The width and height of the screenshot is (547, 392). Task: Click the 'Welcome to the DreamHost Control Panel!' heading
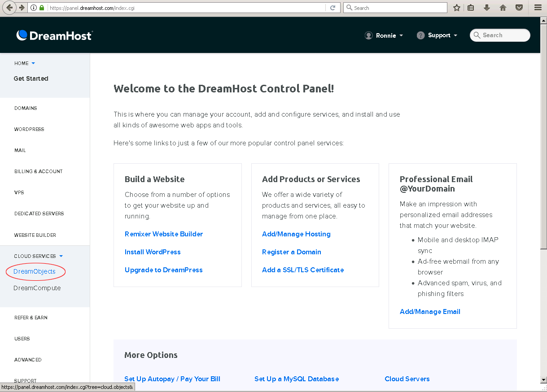pyautogui.click(x=224, y=88)
